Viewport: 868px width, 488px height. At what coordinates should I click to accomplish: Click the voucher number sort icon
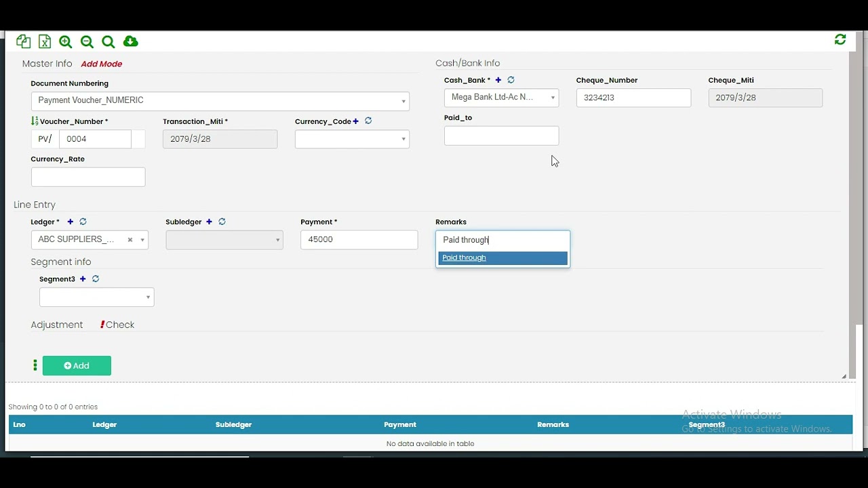35,121
